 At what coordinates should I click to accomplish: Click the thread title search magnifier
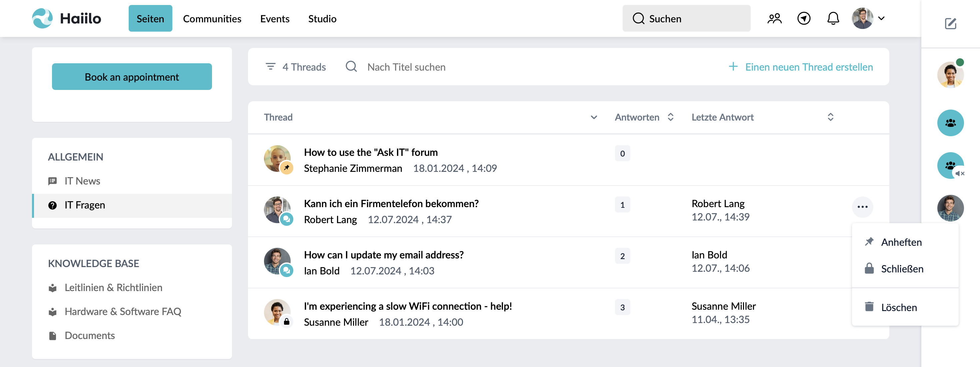pyautogui.click(x=351, y=67)
